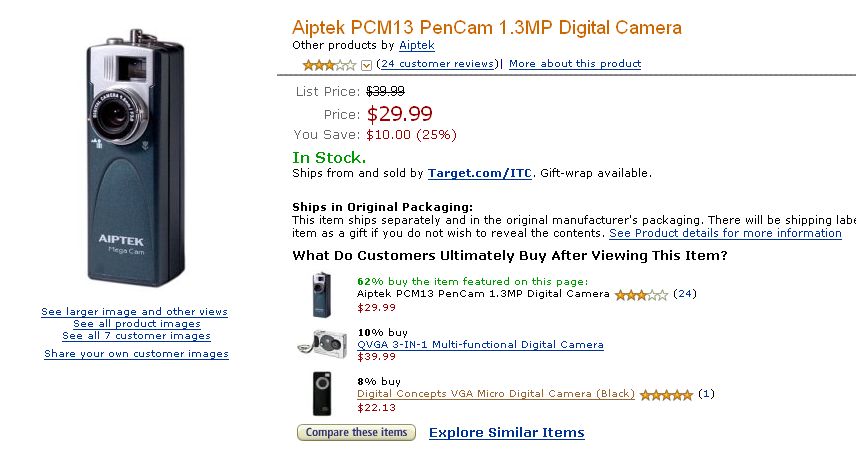The width and height of the screenshot is (856, 456).
Task: Click More about this product link
Action: (x=575, y=64)
